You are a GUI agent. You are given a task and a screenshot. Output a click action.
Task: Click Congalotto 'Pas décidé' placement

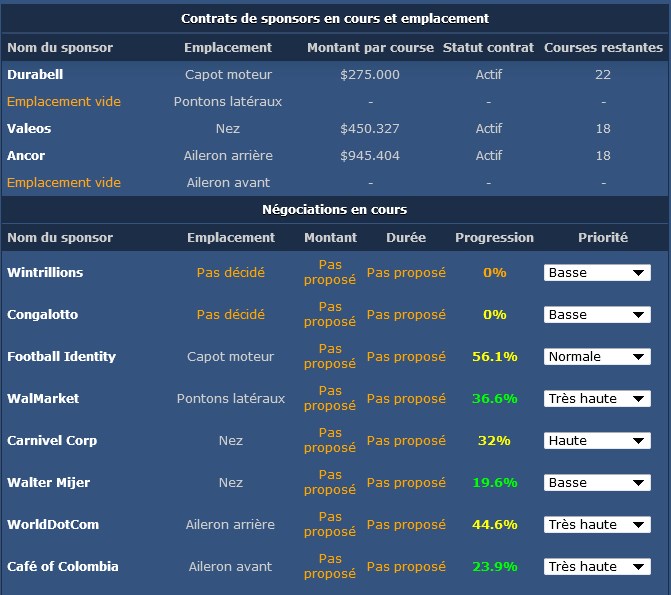click(x=231, y=315)
